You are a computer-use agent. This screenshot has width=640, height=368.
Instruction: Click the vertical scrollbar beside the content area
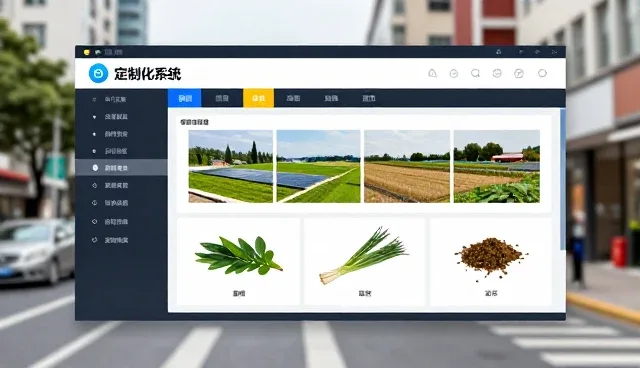pyautogui.click(x=563, y=180)
